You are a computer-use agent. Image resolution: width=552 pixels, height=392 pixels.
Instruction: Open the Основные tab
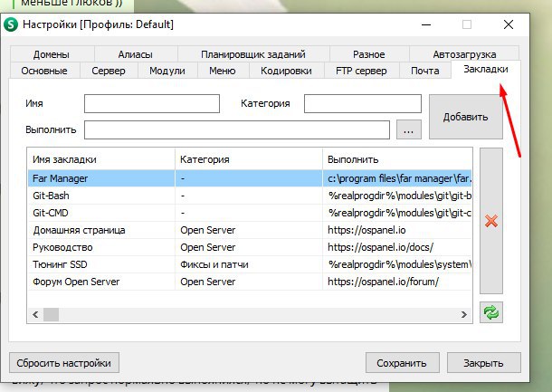point(44,71)
